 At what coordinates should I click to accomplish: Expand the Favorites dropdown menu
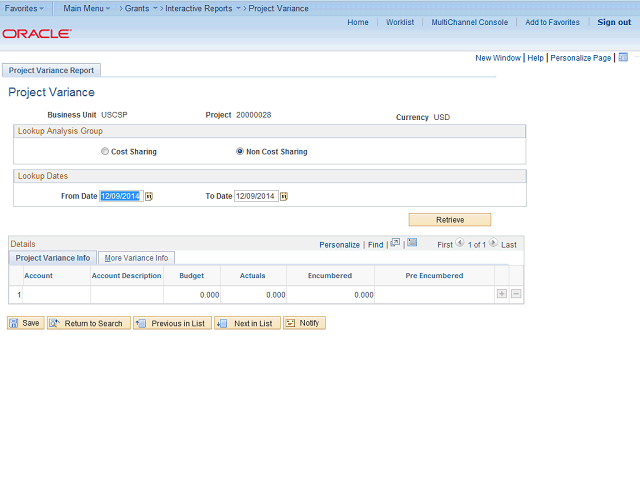[24, 8]
